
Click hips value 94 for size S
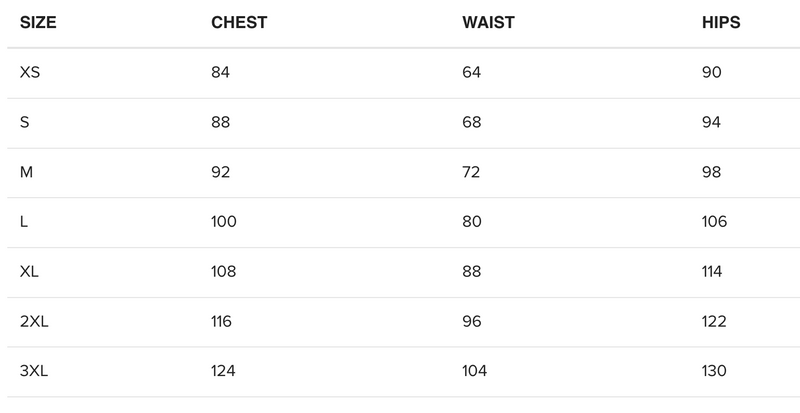click(x=712, y=122)
